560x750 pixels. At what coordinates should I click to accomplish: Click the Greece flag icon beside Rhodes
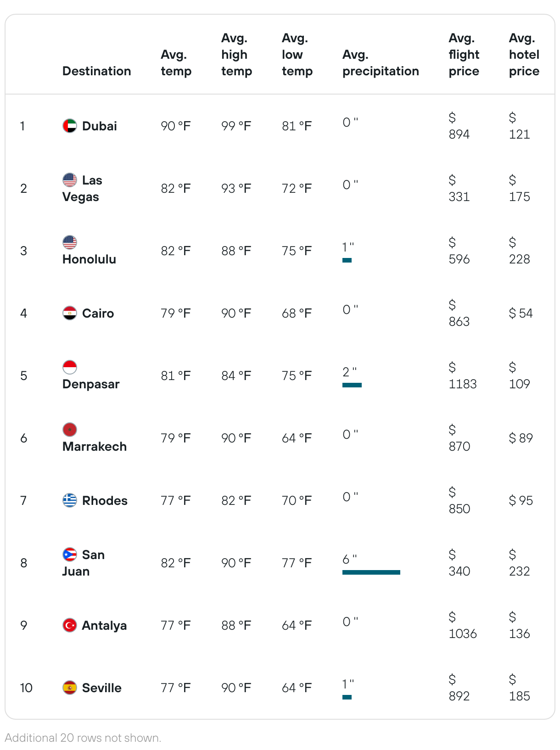(70, 500)
